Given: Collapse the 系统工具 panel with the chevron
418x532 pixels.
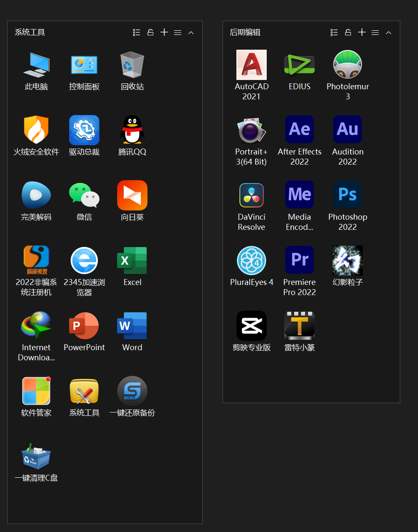Looking at the screenshot, I should 191,32.
